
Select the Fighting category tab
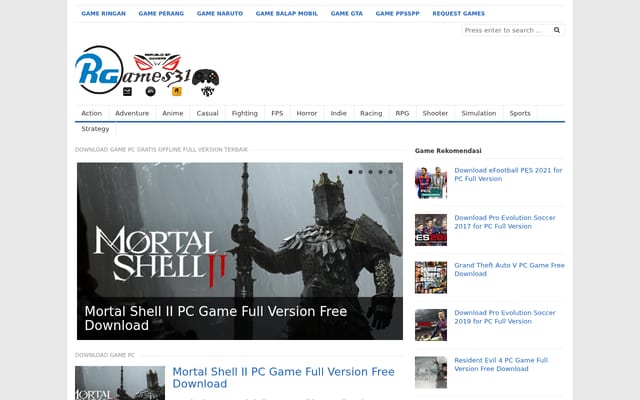244,113
